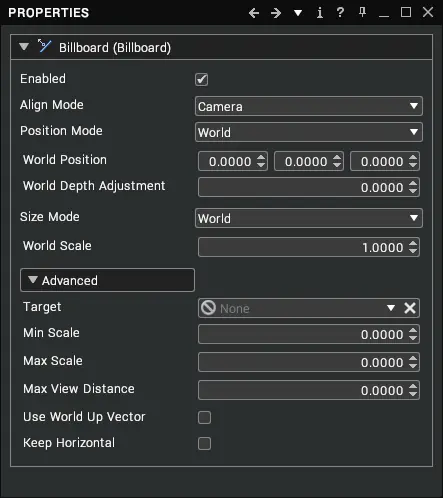Click the forward arrow in Properties header
443x498 pixels.
[x=276, y=13]
